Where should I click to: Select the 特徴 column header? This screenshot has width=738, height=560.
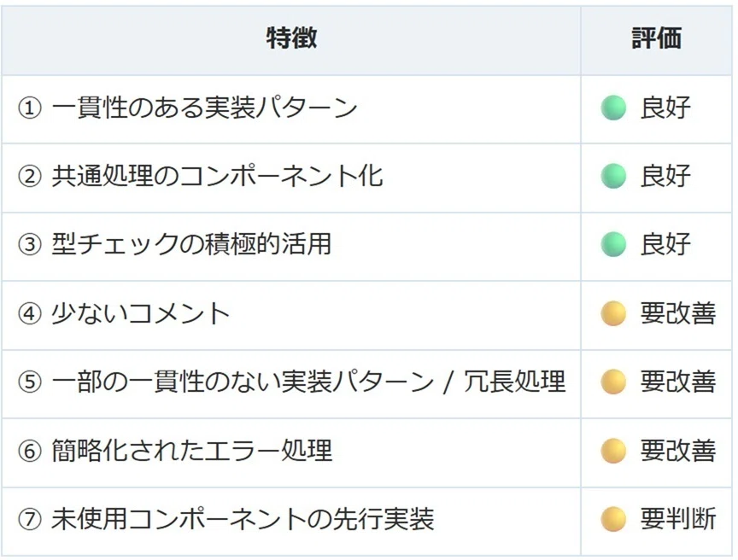[291, 38]
